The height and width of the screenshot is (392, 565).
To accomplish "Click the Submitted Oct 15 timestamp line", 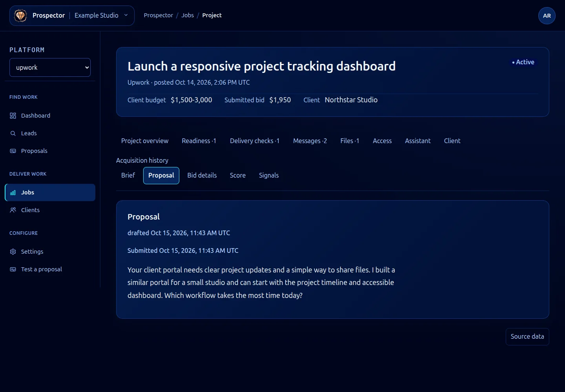I will point(183,250).
